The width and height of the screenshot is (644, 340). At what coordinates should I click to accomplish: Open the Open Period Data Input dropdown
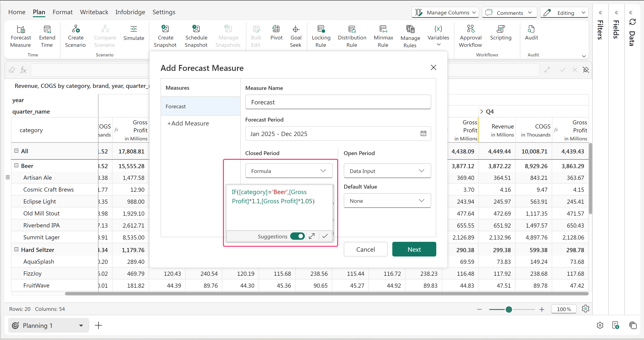(x=387, y=171)
